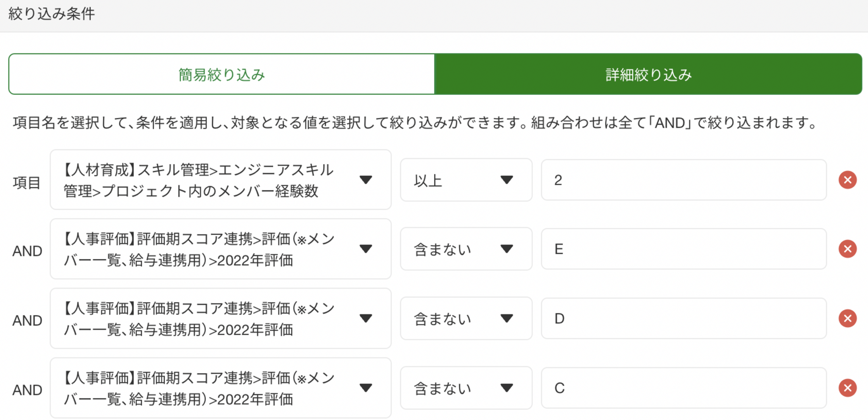The height and width of the screenshot is (420, 868).
Task: Open the エンジニアスキル管理 item dropdown
Action: tap(220, 180)
